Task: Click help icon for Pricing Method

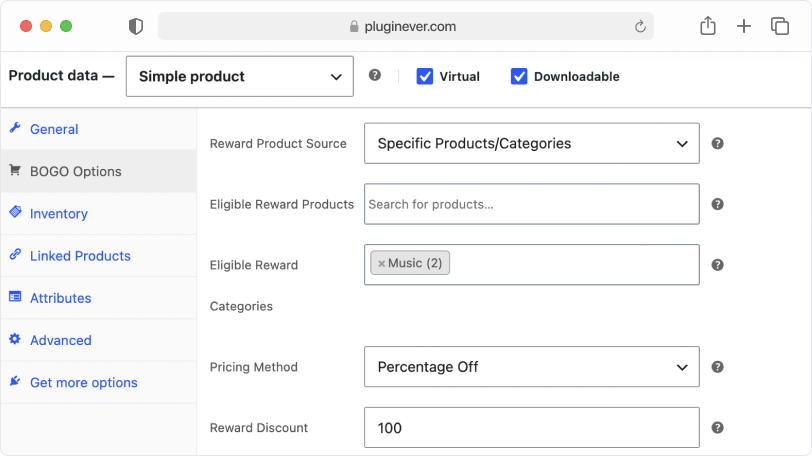Action: pos(717,367)
